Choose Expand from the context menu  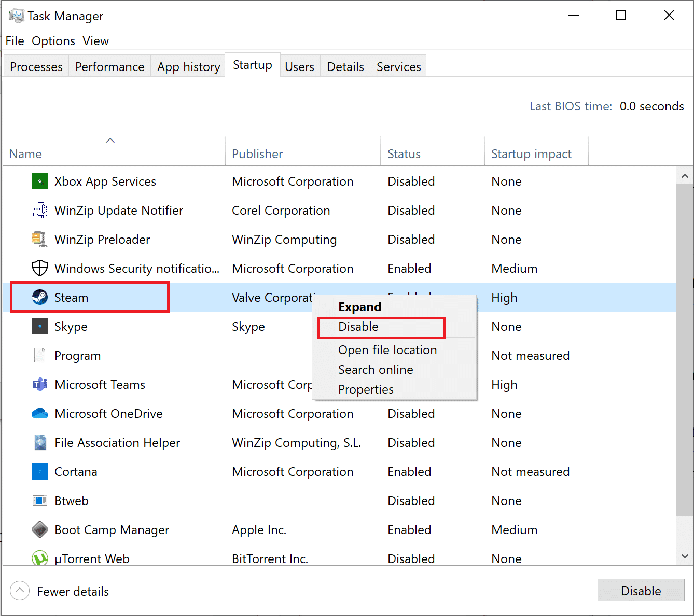(359, 306)
